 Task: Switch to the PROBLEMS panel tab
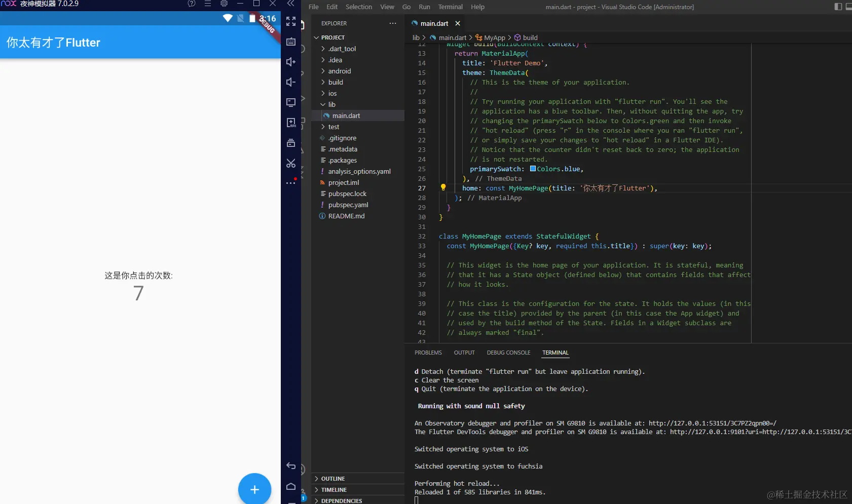pyautogui.click(x=428, y=353)
